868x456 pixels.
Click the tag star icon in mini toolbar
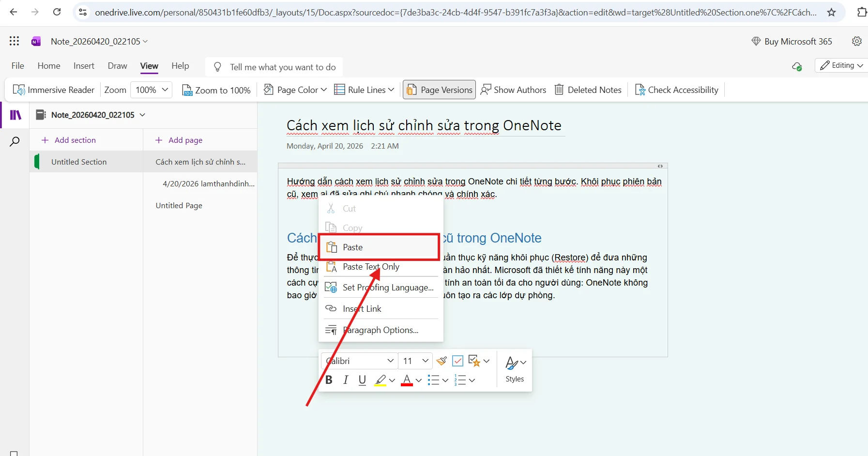pyautogui.click(x=474, y=361)
